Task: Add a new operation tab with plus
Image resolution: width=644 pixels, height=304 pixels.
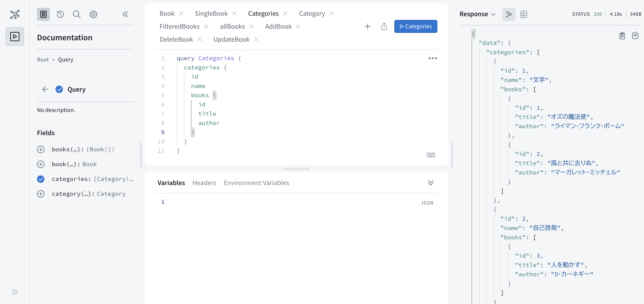Action: tap(368, 26)
